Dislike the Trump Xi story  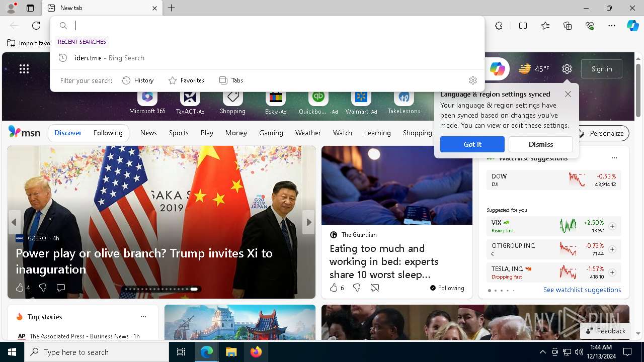(42, 288)
